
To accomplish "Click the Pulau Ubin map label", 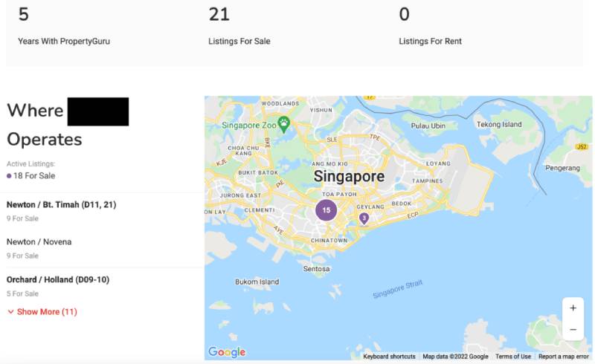I will tap(428, 126).
